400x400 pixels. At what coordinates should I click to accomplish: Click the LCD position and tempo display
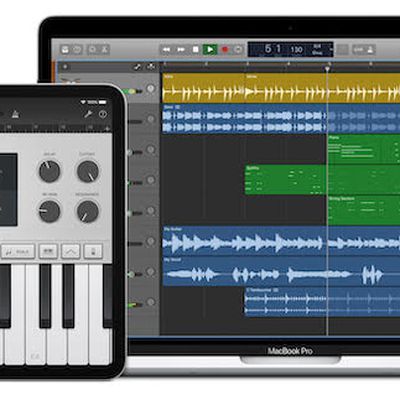pos(290,49)
